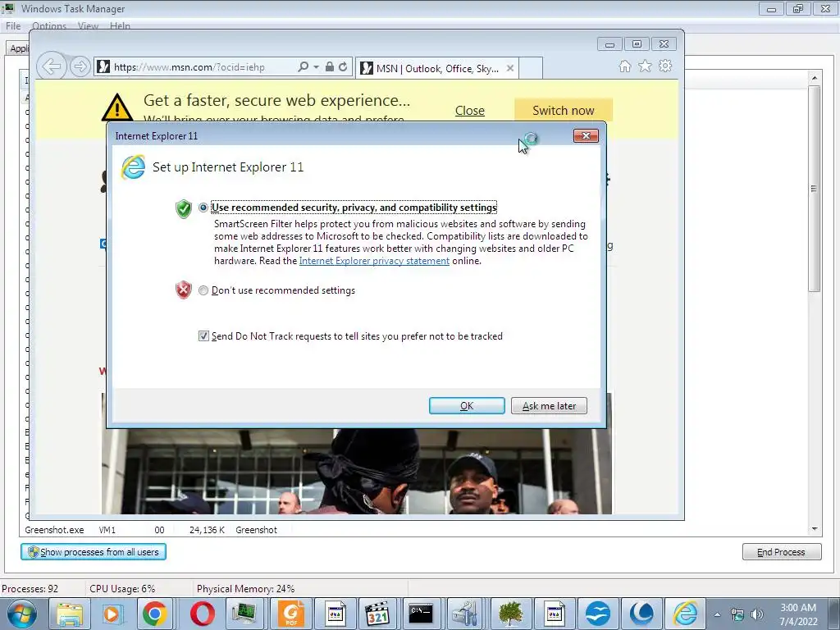Open the blue bird globe taskbar icon

(x=597, y=614)
